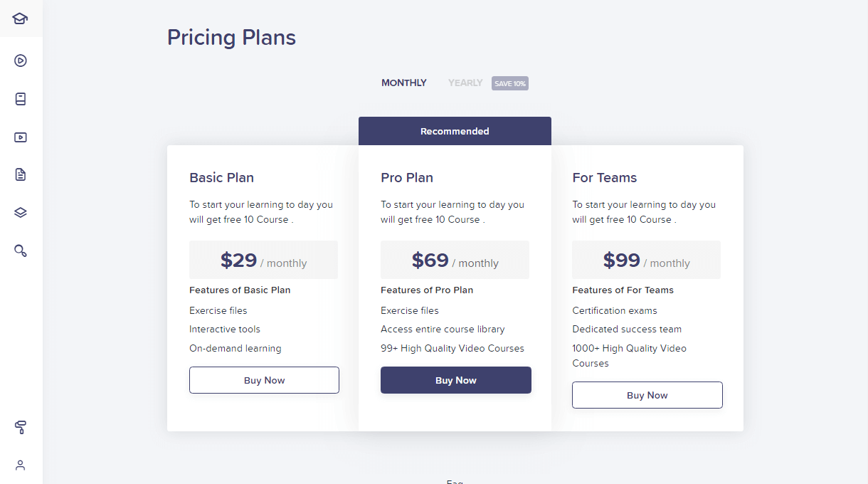Click the $29 monthly price box
This screenshot has height=484, width=868.
coord(263,261)
